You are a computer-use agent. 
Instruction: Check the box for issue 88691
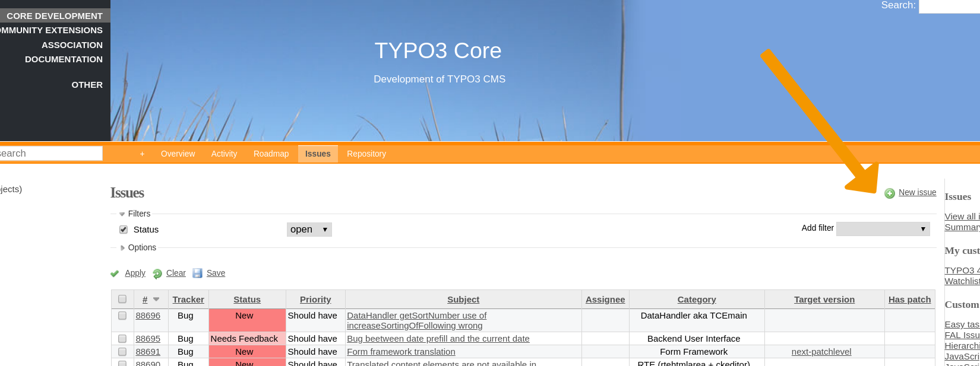122,352
